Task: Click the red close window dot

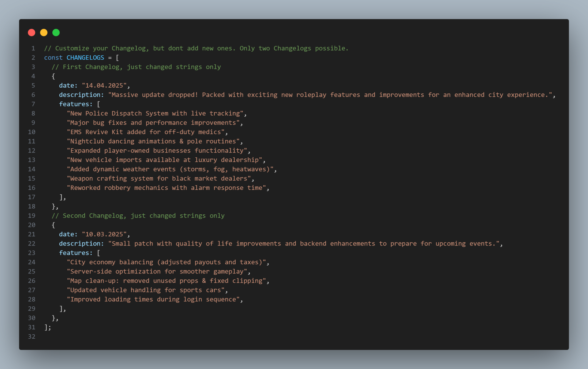Action: click(x=31, y=32)
